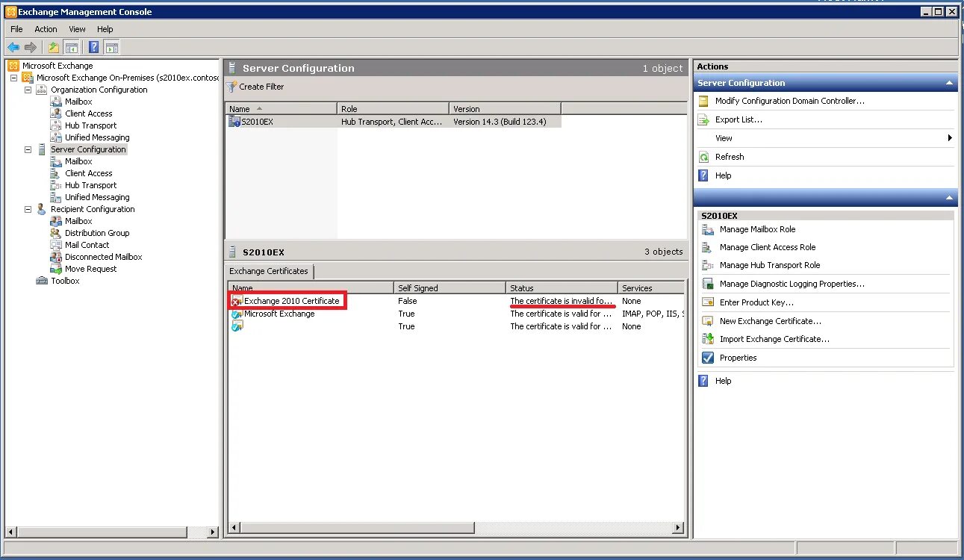Click 'Version 14.3 (Build 123.4)' cell
The width and height of the screenshot is (964, 560).
(x=500, y=121)
